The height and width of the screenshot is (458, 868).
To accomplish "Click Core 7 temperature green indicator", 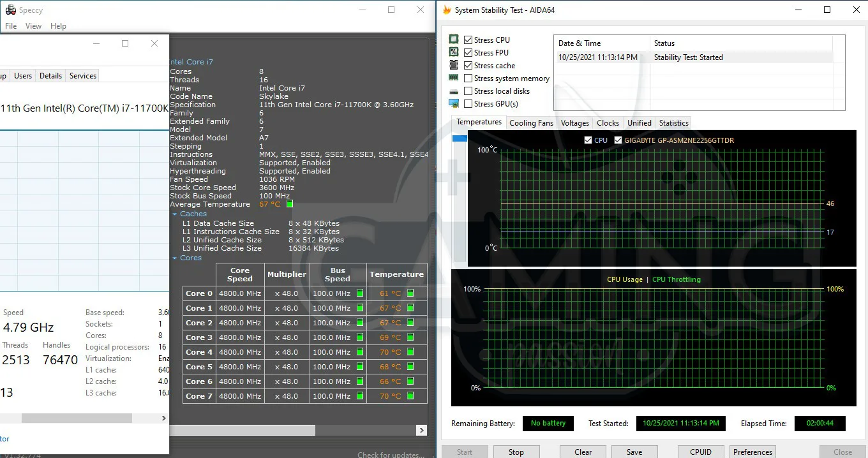I will [x=410, y=396].
